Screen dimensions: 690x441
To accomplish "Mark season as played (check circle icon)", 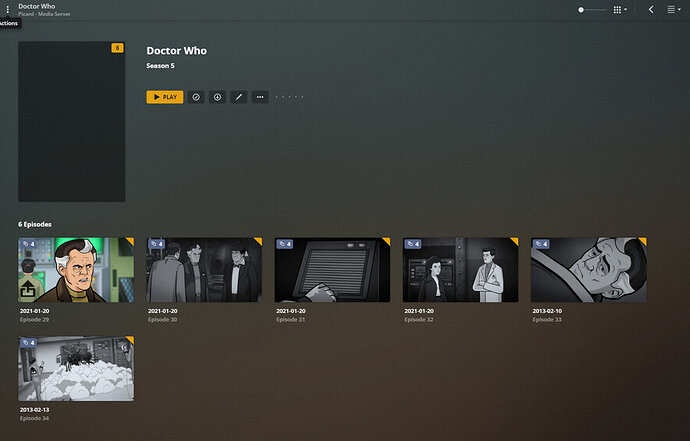I will click(196, 97).
